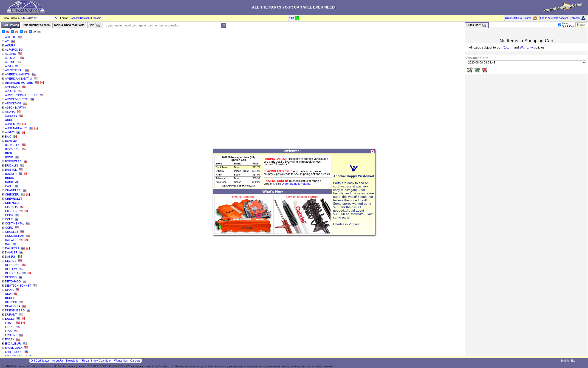Click the Canada flag next to ASUNA

[18, 112]
